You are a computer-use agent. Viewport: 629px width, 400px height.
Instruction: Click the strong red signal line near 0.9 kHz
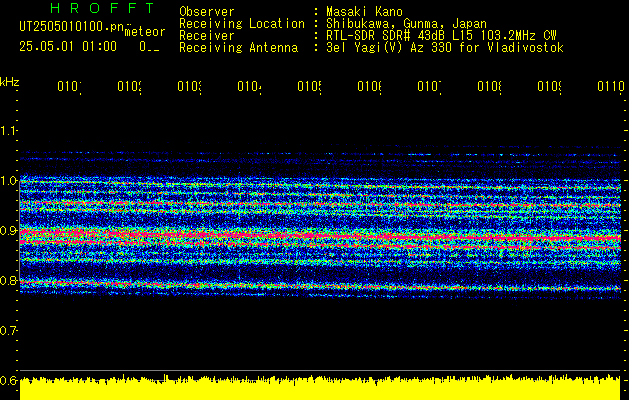320,236
